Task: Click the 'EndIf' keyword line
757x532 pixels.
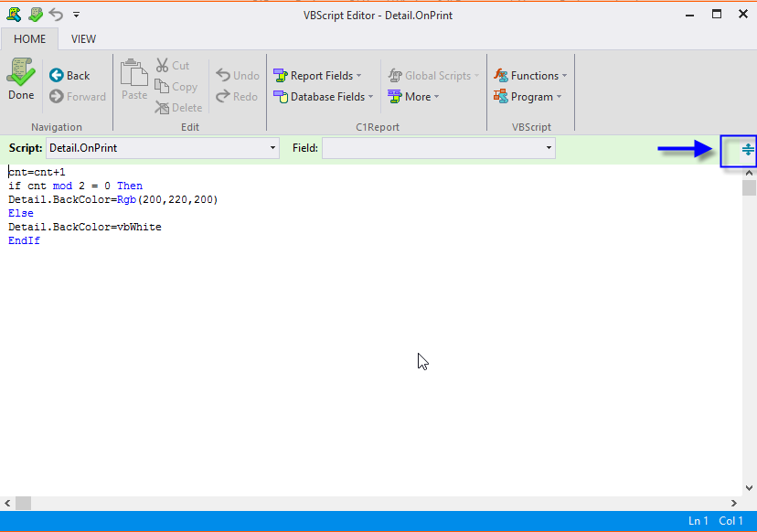Action: 24,241
